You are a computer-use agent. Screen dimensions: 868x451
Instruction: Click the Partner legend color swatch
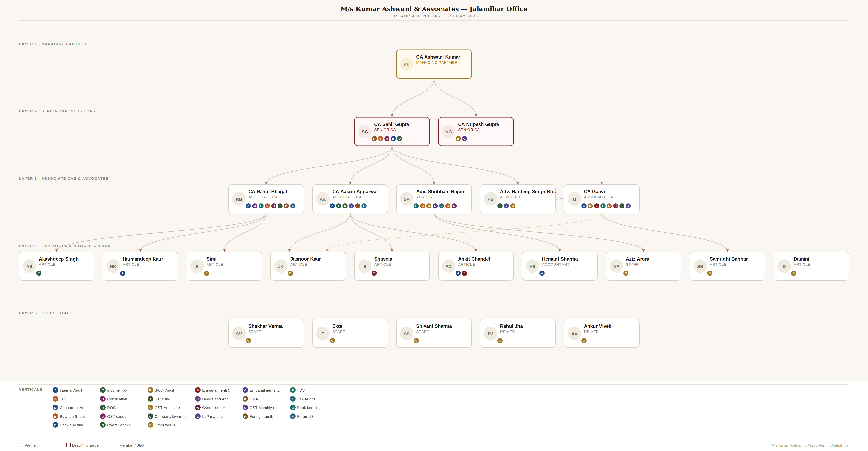[x=21, y=445]
